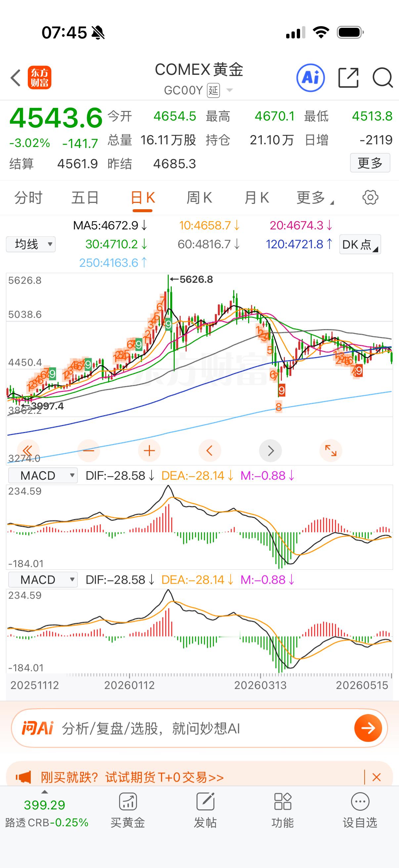Open the blue Ai assistant icon
Screen dimensions: 399x868
point(310,78)
